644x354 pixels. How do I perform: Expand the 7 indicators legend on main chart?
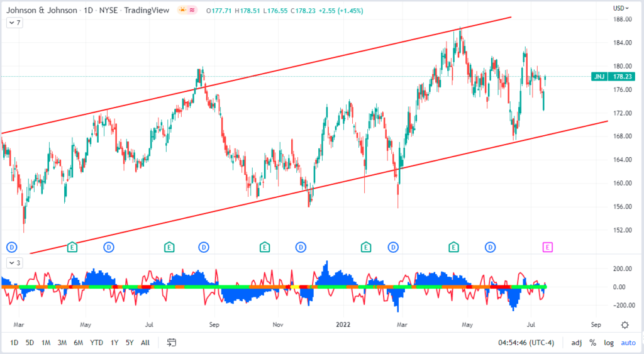coord(14,23)
